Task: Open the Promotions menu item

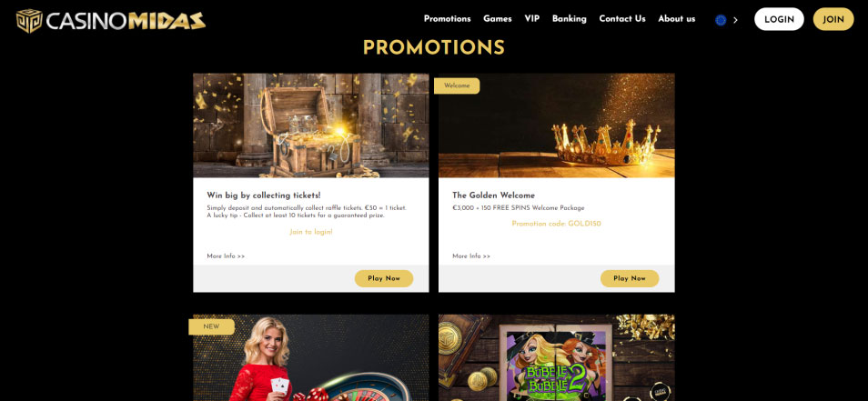Action: click(x=448, y=19)
